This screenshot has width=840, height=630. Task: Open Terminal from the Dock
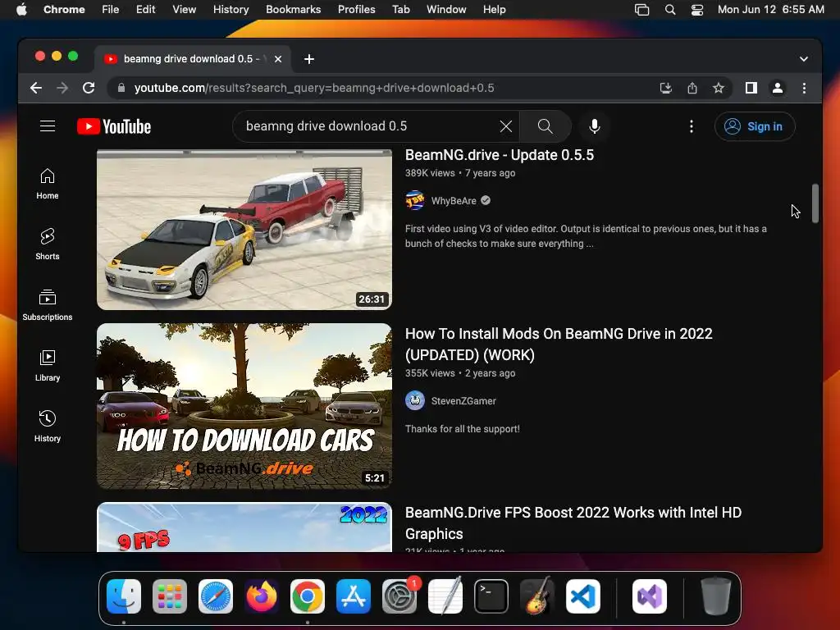point(491,596)
